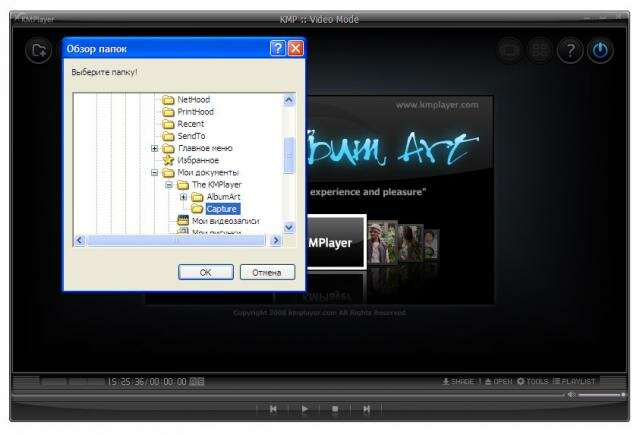The height and width of the screenshot is (435, 640).
Task: Click the time display 15:25:36
Action: tap(126, 382)
